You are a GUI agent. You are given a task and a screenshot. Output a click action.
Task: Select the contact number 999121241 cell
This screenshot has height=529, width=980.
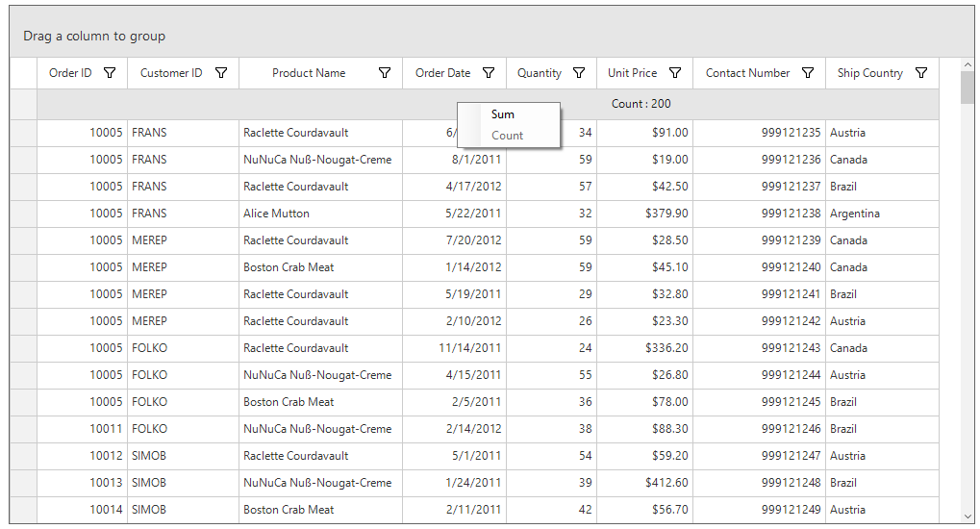point(759,294)
